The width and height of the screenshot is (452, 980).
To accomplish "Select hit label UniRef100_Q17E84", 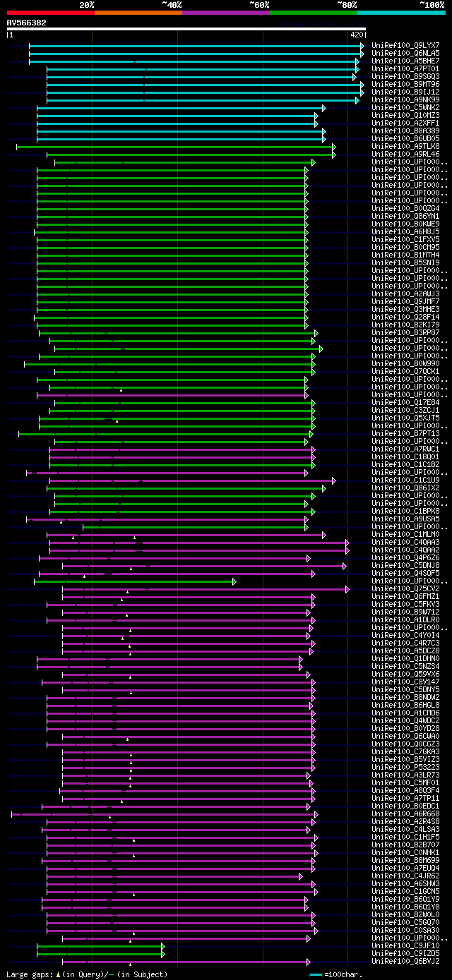I will [405, 402].
